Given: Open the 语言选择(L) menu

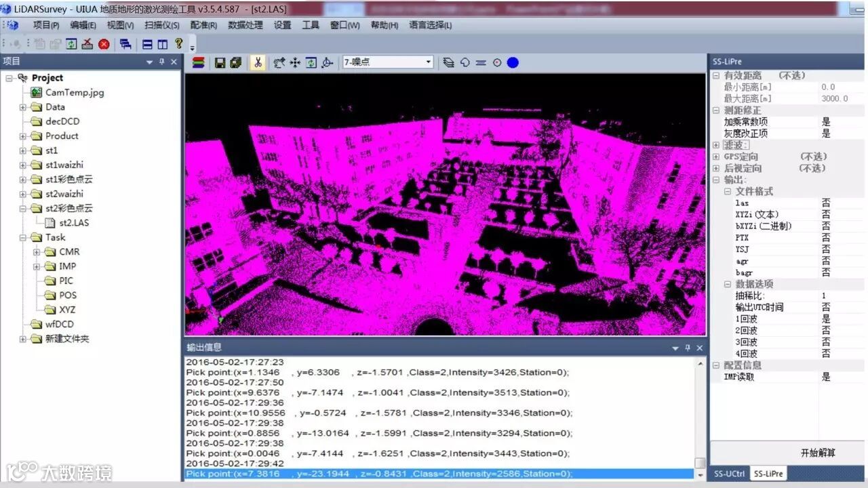Looking at the screenshot, I should click(431, 25).
